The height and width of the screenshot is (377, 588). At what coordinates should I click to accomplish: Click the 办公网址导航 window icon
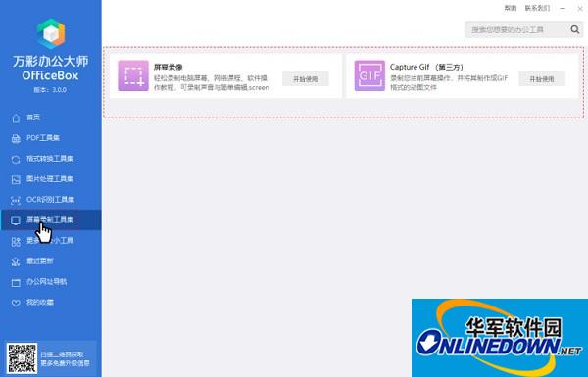coord(16,283)
